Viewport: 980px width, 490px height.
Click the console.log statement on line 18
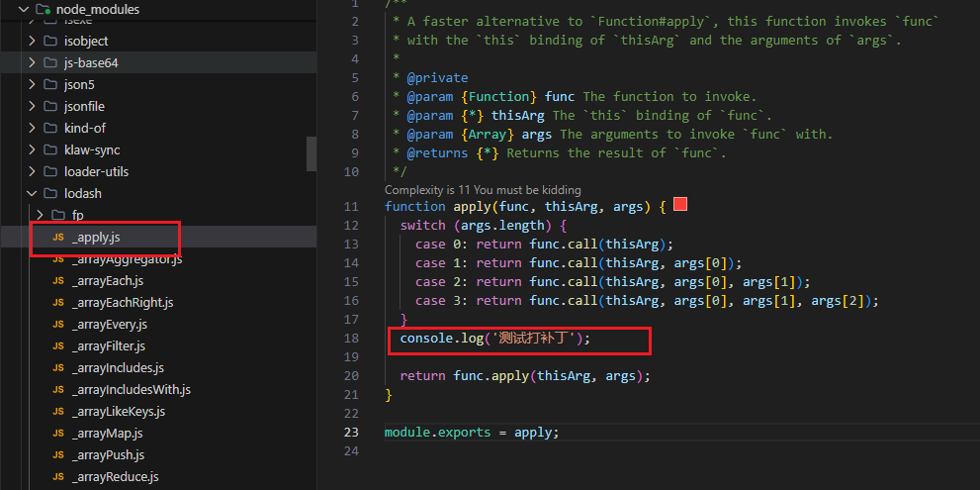pyautogui.click(x=495, y=339)
